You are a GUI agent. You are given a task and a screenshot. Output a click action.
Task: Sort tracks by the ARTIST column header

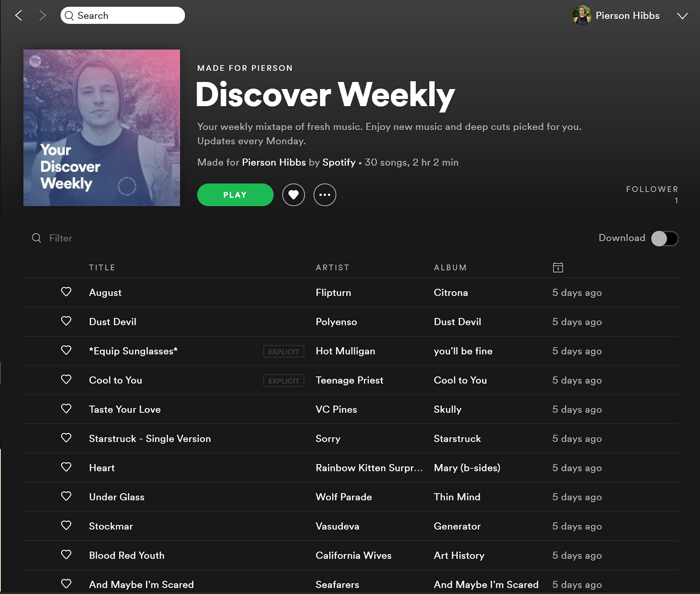[332, 267]
